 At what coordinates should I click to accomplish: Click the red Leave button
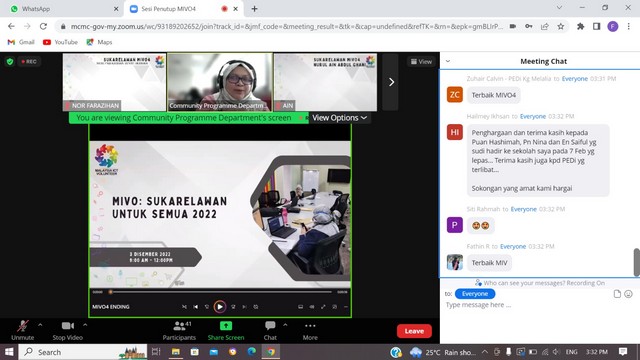[x=414, y=331]
